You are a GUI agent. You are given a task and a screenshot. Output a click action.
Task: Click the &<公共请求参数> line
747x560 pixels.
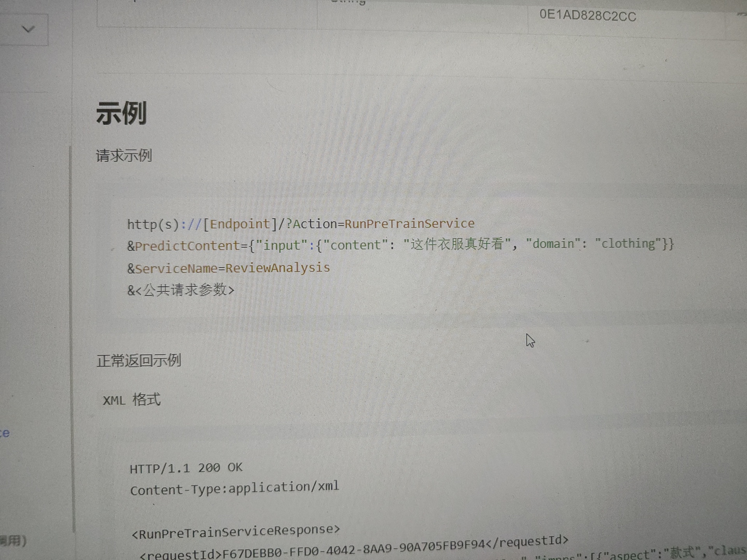pos(181,290)
